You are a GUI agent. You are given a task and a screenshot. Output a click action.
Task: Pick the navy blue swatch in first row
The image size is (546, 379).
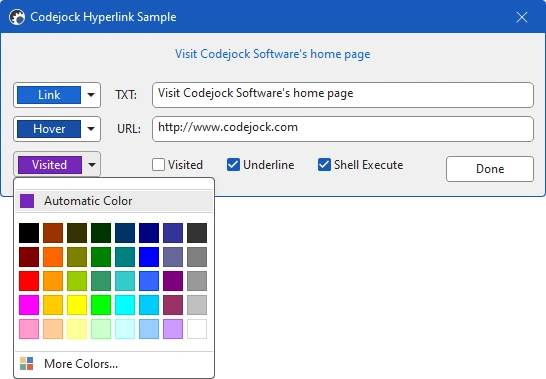tap(149, 233)
